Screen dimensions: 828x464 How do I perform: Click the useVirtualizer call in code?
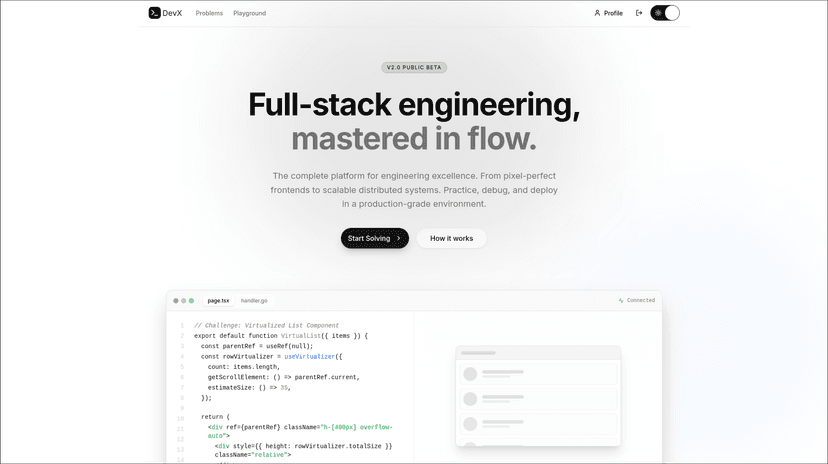310,356
